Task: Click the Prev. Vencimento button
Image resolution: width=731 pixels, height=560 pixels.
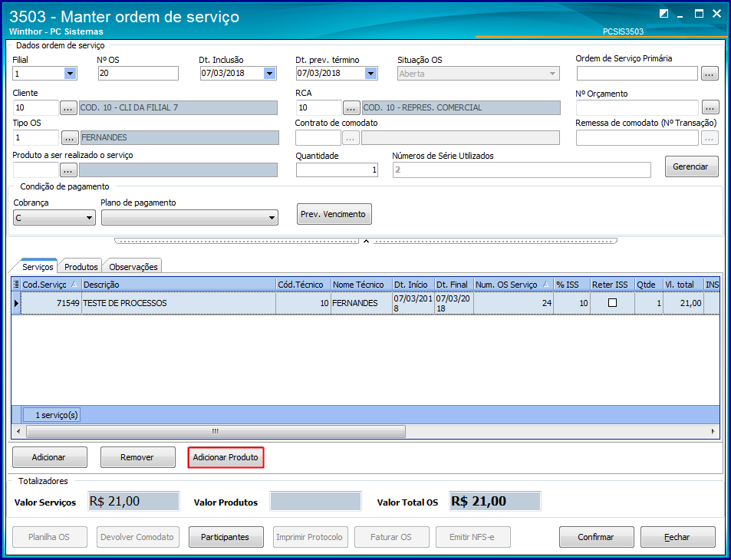Action: tap(334, 214)
